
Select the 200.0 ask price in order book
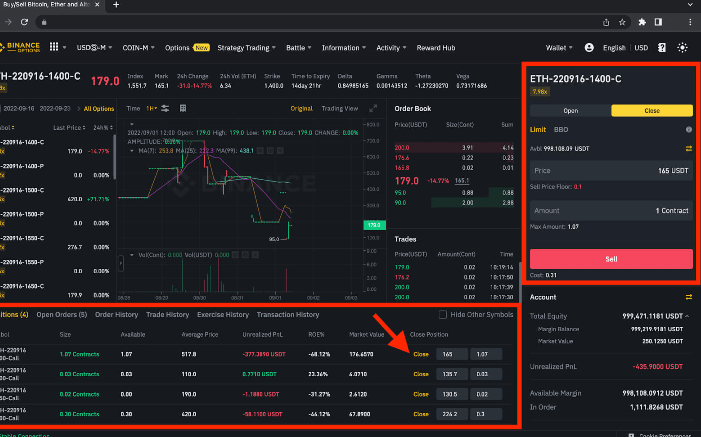coord(401,148)
